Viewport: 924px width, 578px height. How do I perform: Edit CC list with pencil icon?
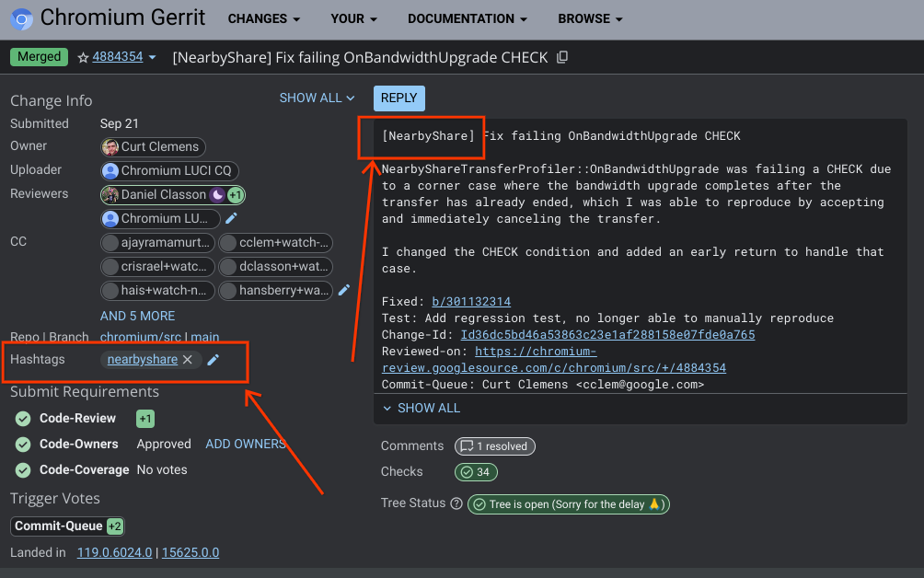coord(344,290)
